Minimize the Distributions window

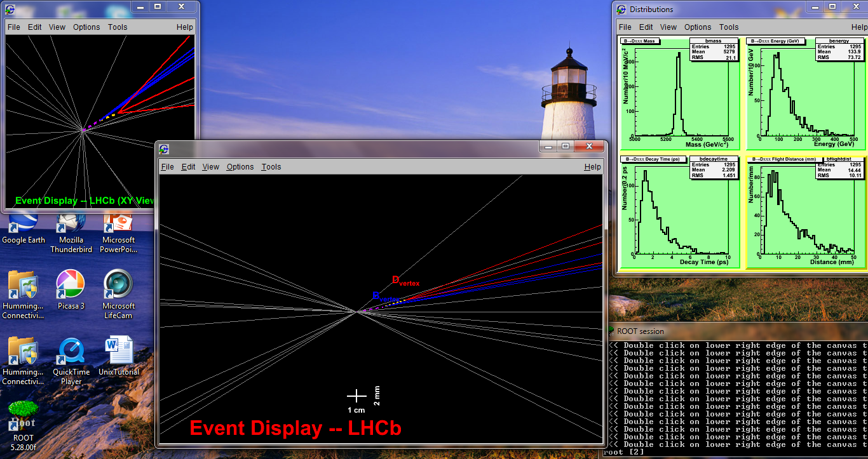(x=814, y=6)
